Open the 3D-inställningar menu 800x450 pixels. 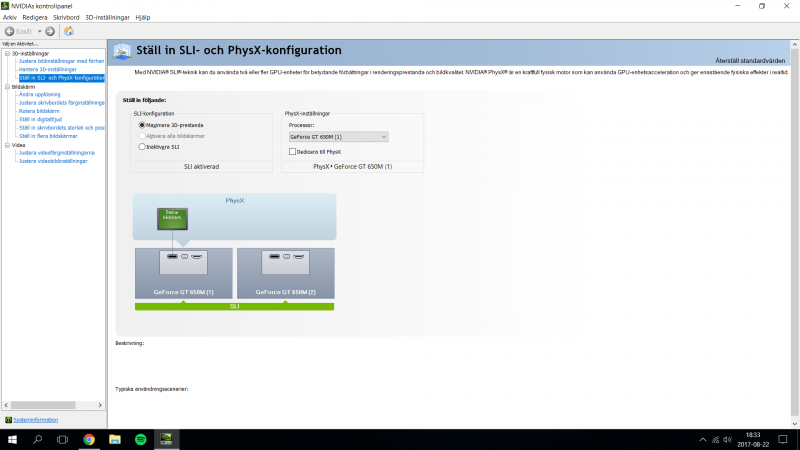tap(107, 17)
